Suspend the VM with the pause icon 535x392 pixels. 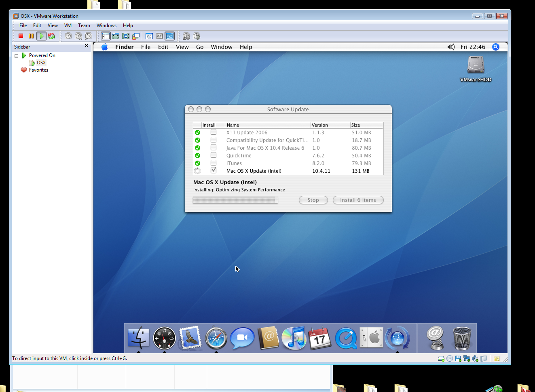(x=31, y=36)
